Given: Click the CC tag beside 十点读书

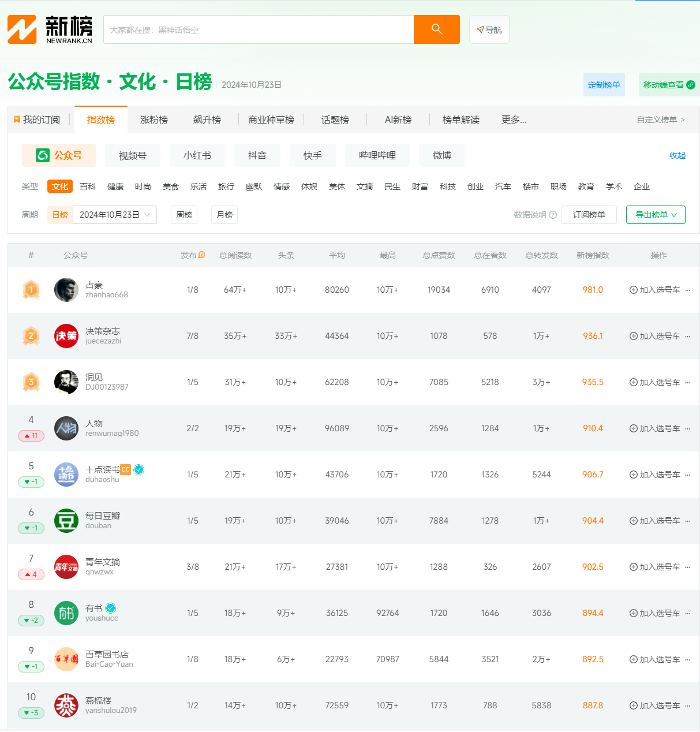Looking at the screenshot, I should [126, 469].
